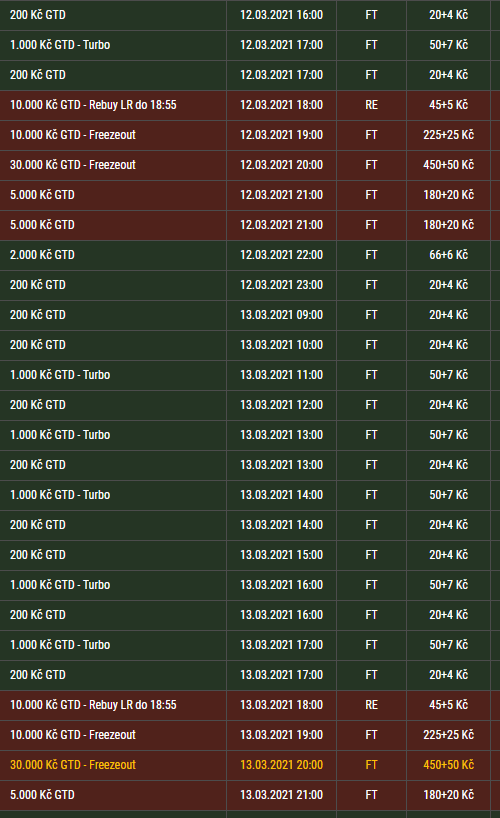The width and height of the screenshot is (500, 818).
Task: Select 10.000 Kč GTD Rebuy on 13.03.2021 18:00
Action: coord(250,705)
